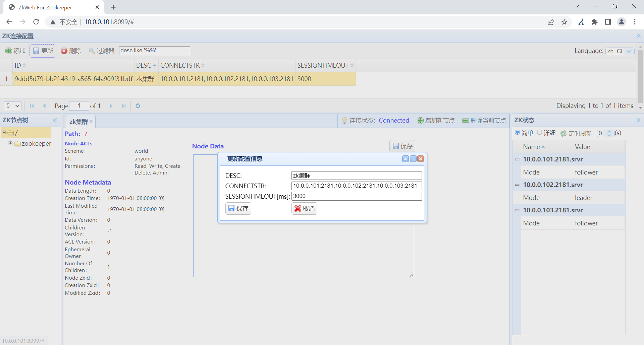The image size is (644, 345).
Task: Click the 过滤器 (filter) button
Action: 102,51
